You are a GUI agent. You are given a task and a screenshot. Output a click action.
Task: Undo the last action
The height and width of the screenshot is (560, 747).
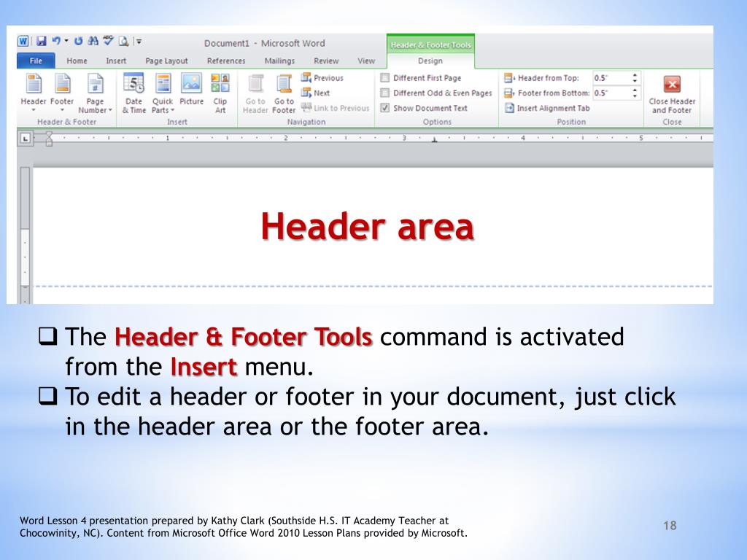click(56, 41)
